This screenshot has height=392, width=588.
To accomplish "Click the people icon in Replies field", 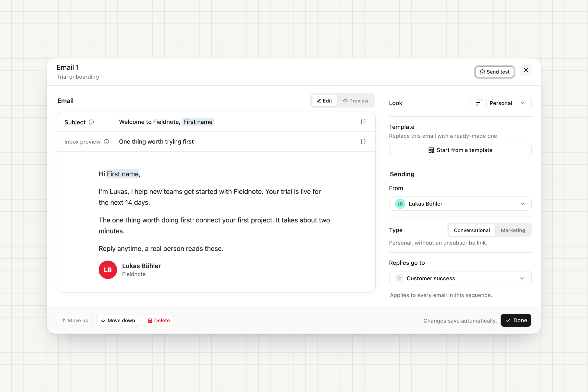I will 399,278.
